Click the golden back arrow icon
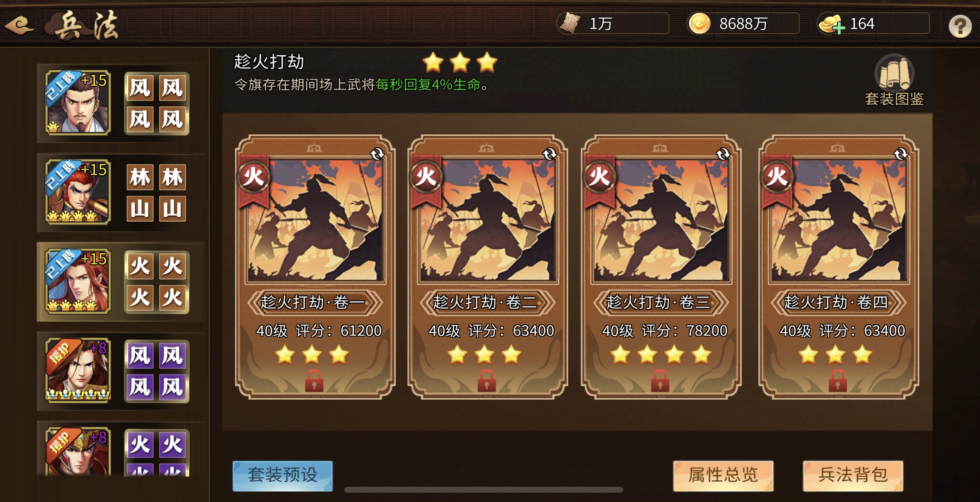Image resolution: width=980 pixels, height=502 pixels. point(20,25)
